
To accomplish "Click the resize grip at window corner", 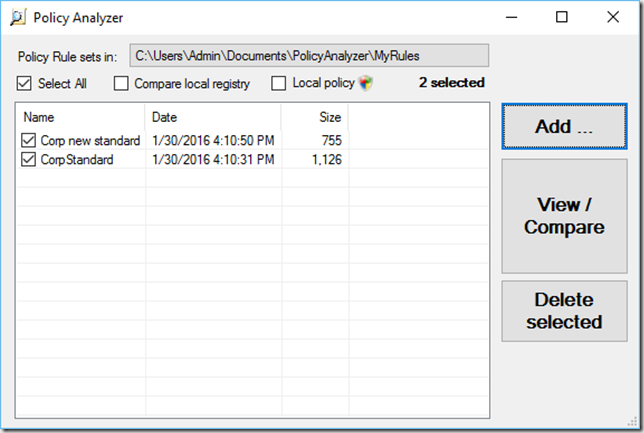I will [632, 422].
